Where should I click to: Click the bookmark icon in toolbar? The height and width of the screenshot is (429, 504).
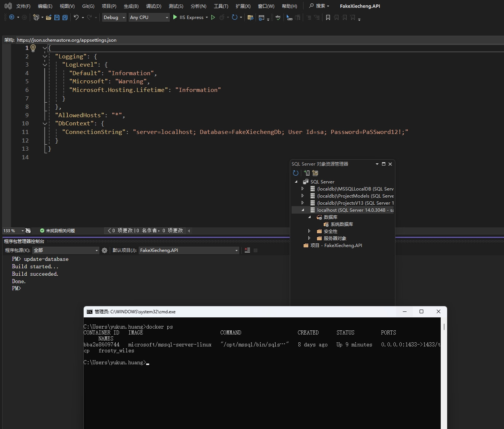coord(328,17)
